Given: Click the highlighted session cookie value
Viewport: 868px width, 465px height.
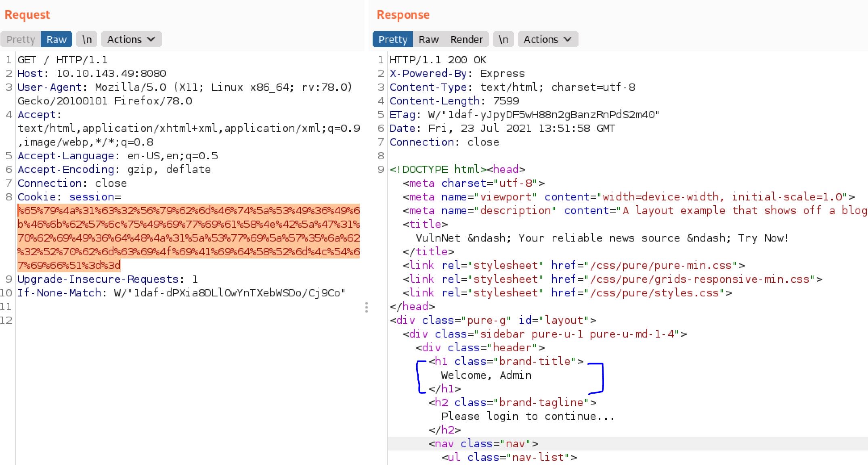Looking at the screenshot, I should [x=188, y=238].
